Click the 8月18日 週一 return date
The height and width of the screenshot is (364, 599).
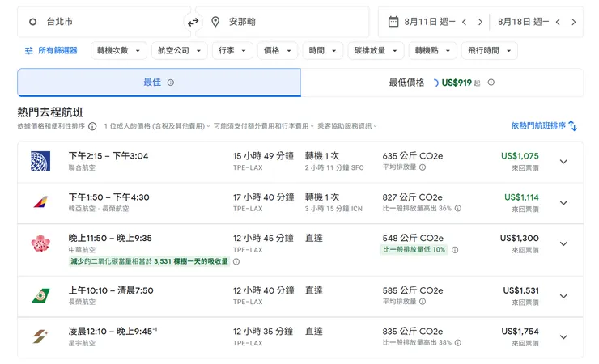click(523, 22)
